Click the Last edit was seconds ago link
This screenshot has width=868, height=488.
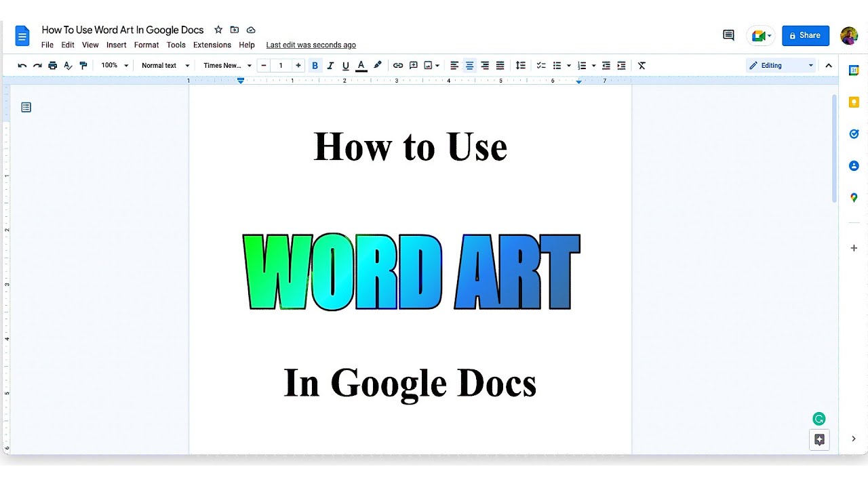click(x=311, y=45)
